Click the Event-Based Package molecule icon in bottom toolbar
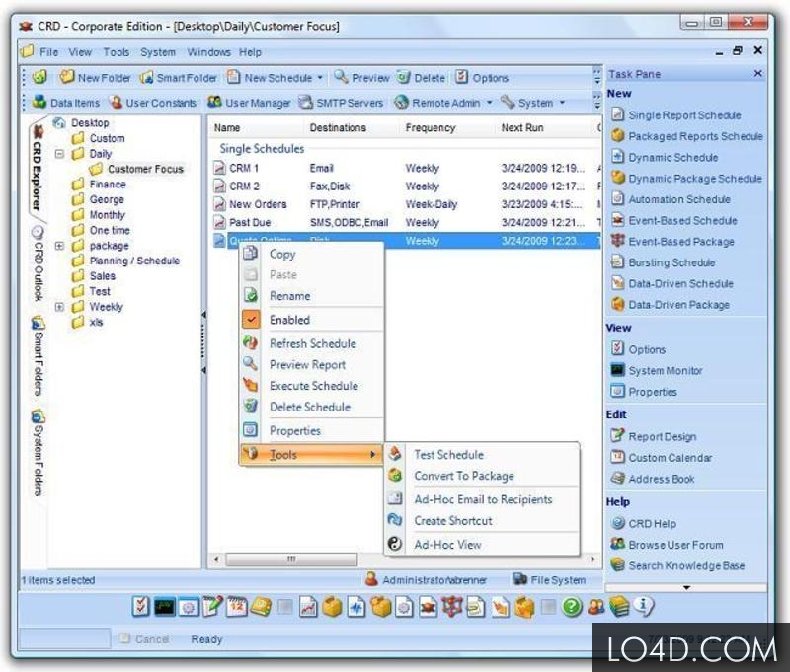790x672 pixels. point(452,607)
